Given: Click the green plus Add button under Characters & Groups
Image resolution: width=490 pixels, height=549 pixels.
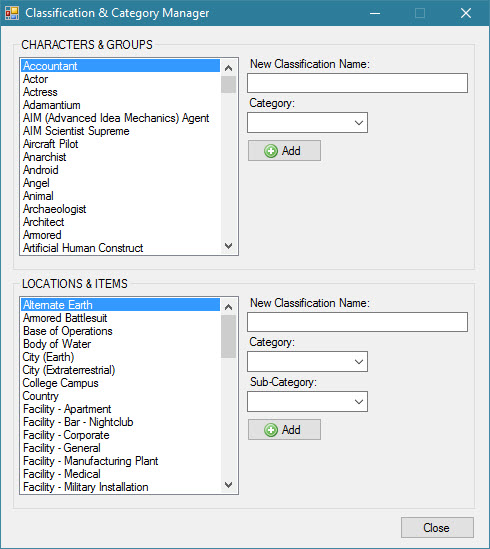Looking at the screenshot, I should tap(284, 151).
